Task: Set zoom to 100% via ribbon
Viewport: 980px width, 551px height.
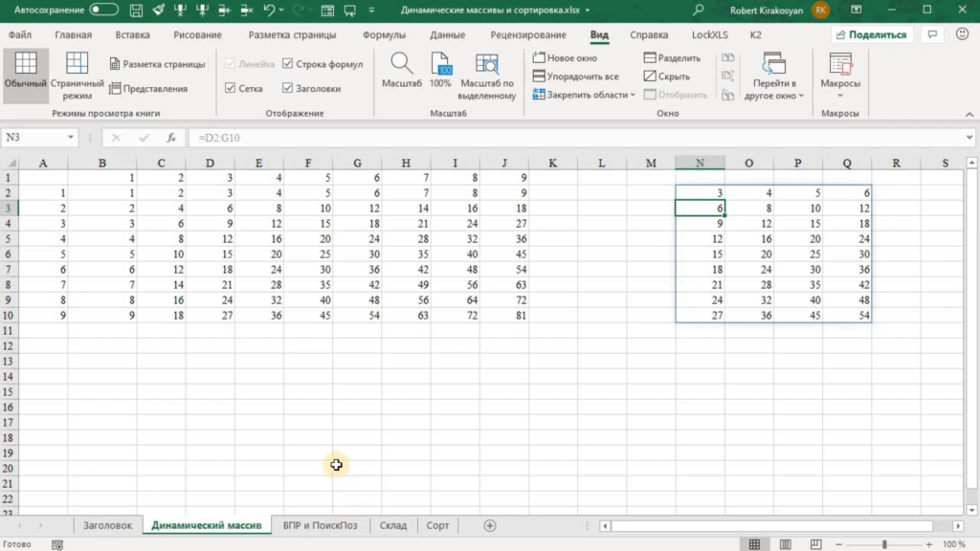Action: (440, 71)
